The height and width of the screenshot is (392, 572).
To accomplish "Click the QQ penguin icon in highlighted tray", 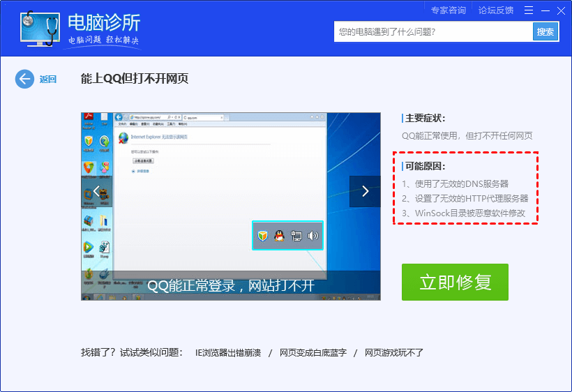I will click(x=279, y=236).
